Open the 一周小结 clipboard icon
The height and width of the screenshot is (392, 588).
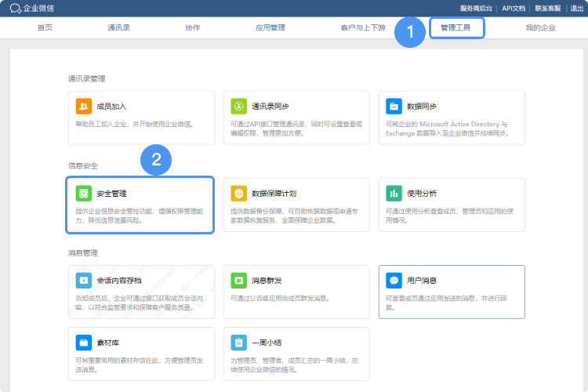pyautogui.click(x=239, y=343)
